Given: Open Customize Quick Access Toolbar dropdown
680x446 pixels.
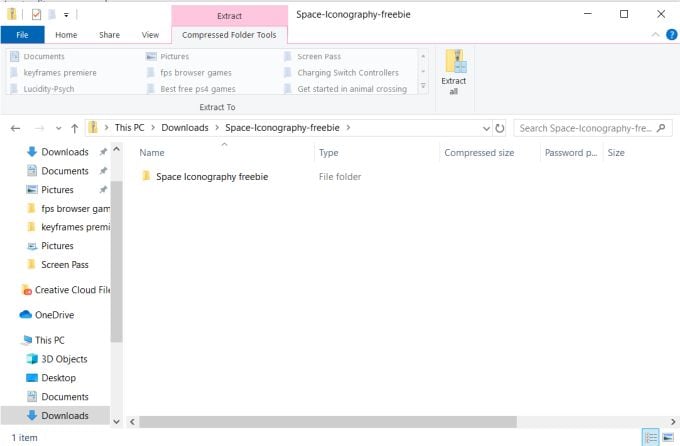Looking at the screenshot, I should [66, 15].
